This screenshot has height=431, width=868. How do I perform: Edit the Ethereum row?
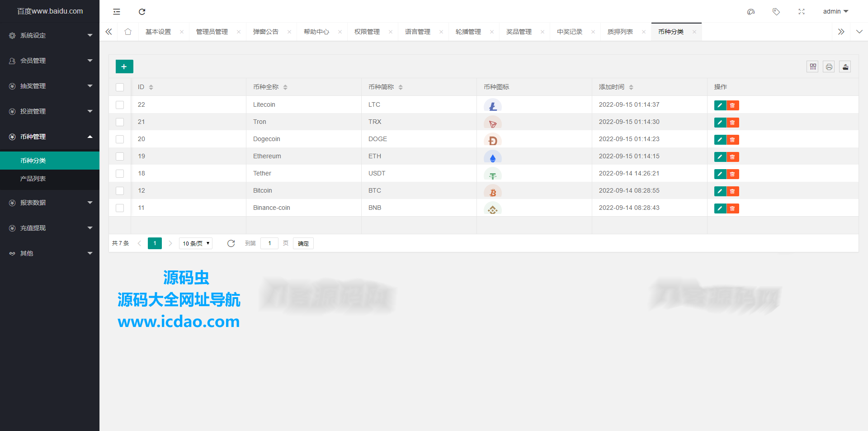720,157
